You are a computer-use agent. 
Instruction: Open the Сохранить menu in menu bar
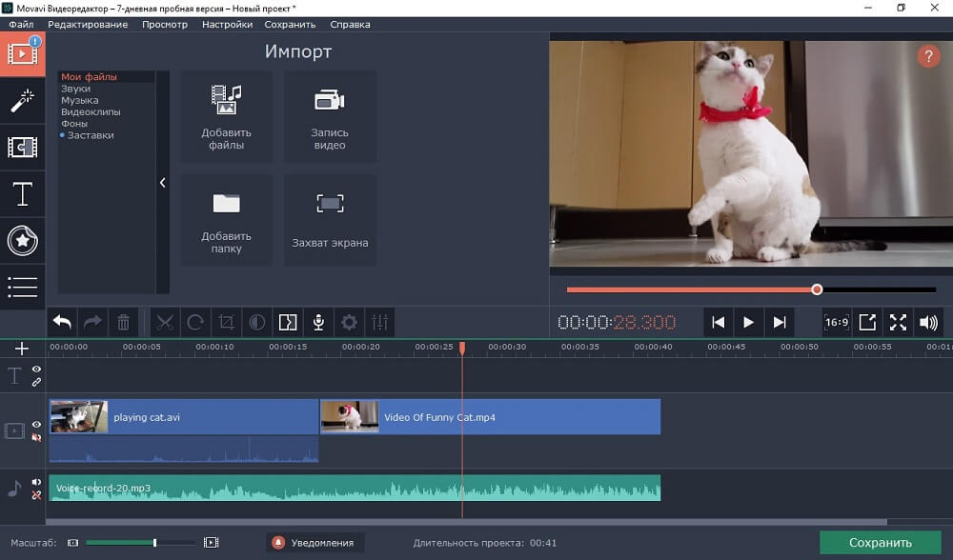(290, 25)
